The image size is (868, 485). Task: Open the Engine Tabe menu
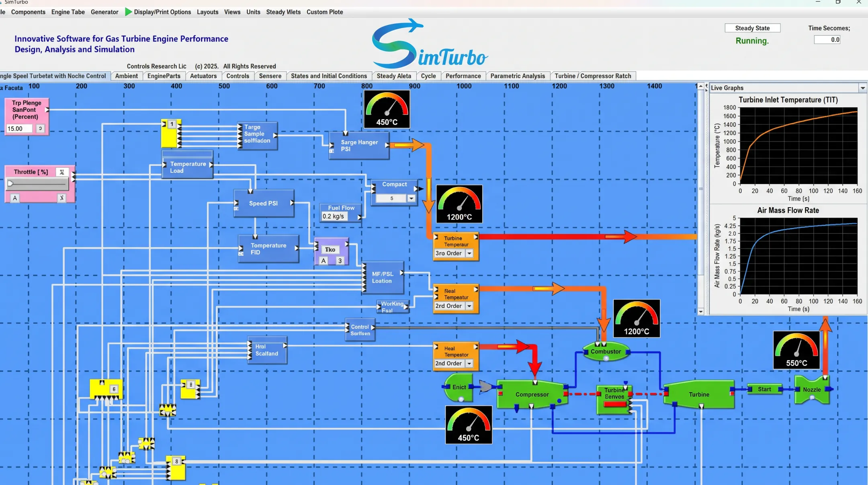coord(68,12)
